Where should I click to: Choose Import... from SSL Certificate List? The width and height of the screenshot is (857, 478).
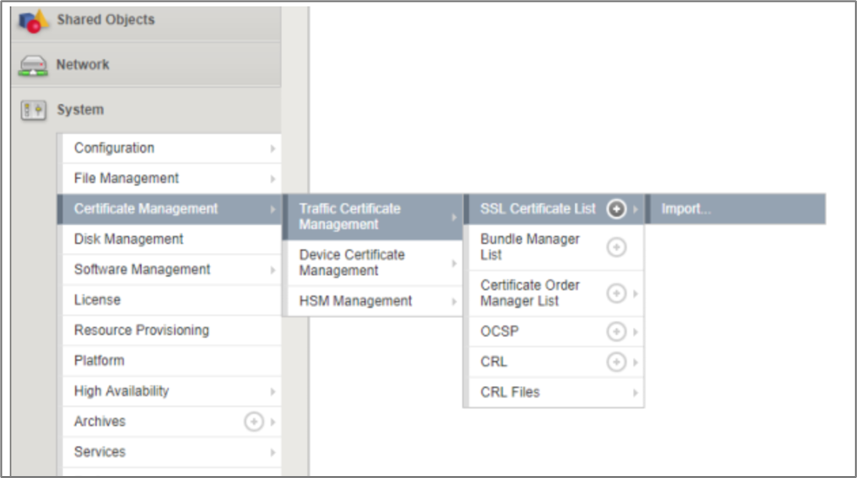coord(686,209)
